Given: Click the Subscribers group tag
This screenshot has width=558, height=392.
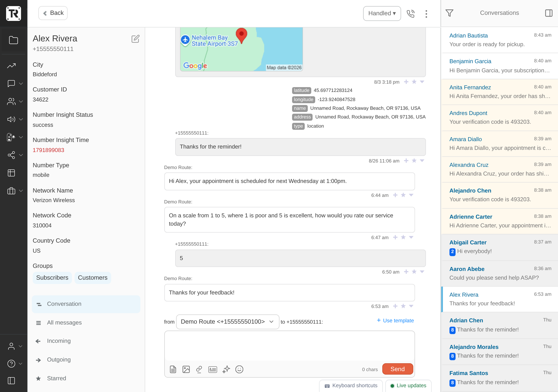Looking at the screenshot, I should click(52, 278).
